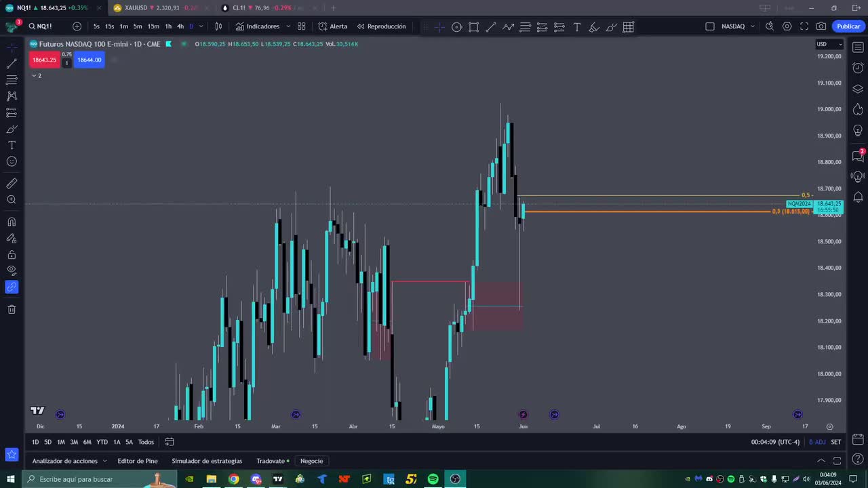The image size is (868, 488).
Task: Pick the rectangle drawing tool in top toolbar
Action: 473,27
